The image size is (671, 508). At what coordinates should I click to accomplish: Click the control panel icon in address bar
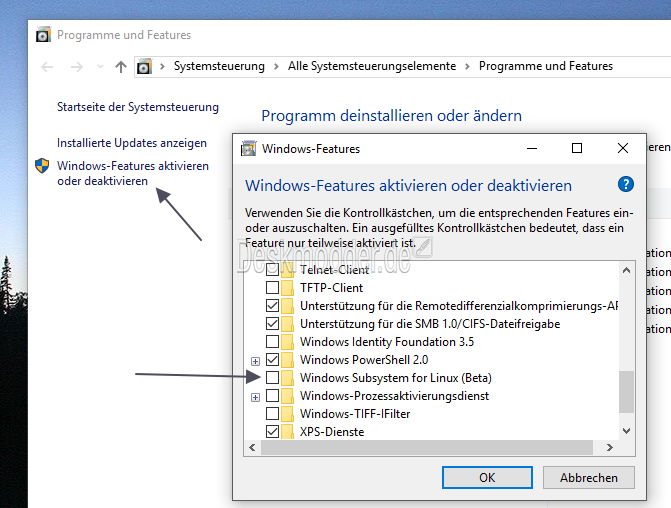[144, 66]
